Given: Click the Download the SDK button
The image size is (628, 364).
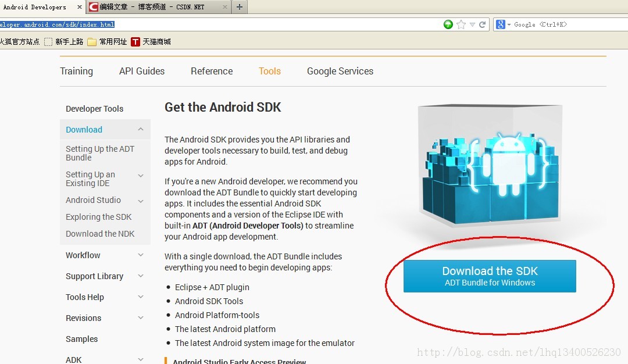Looking at the screenshot, I should point(490,276).
